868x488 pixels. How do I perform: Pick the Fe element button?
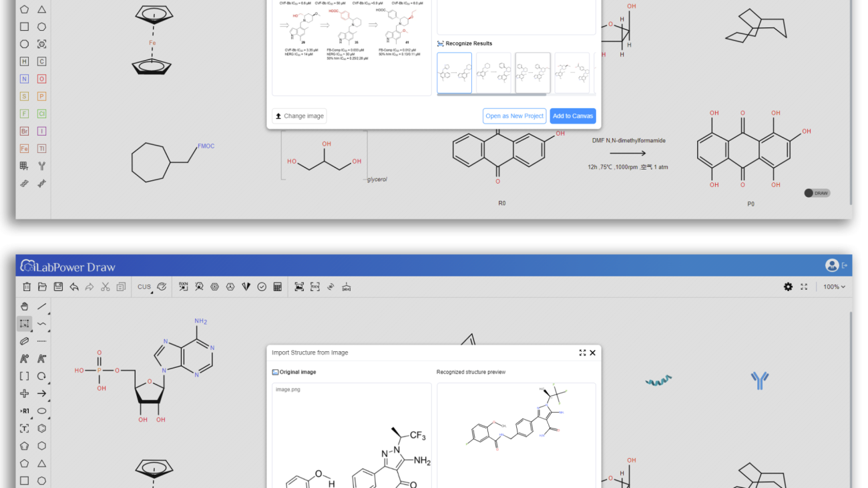24,148
